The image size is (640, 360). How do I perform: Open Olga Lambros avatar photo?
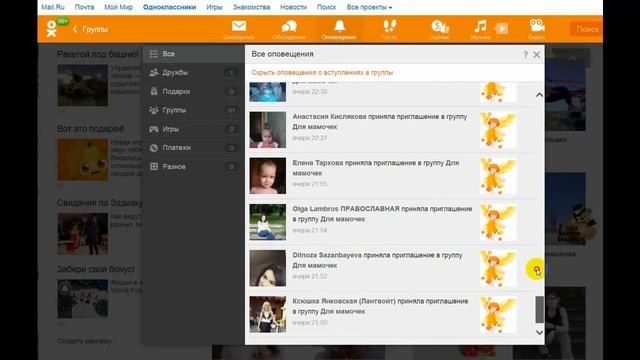[268, 222]
